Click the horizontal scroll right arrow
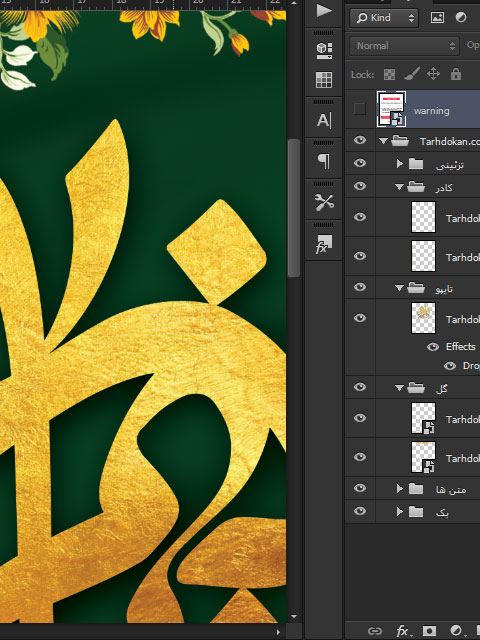The width and height of the screenshot is (480, 640). 278,632
